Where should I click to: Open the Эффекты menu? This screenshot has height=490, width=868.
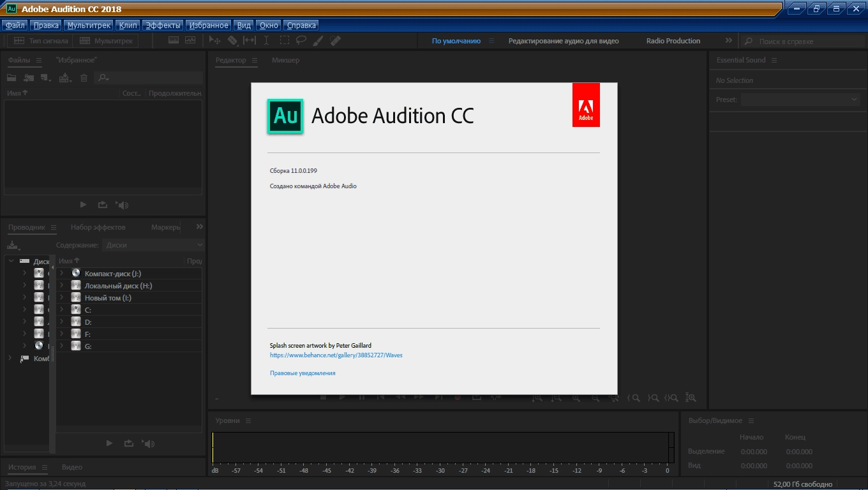(163, 26)
